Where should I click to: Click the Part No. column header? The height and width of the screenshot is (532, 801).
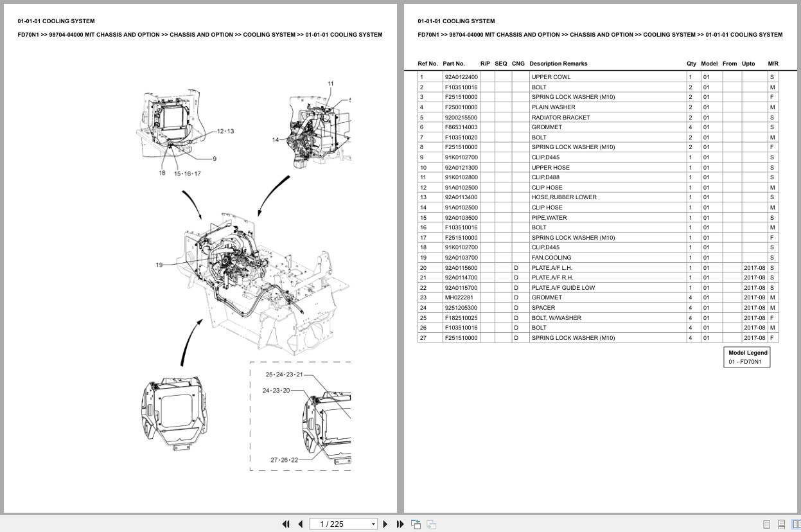[453, 64]
